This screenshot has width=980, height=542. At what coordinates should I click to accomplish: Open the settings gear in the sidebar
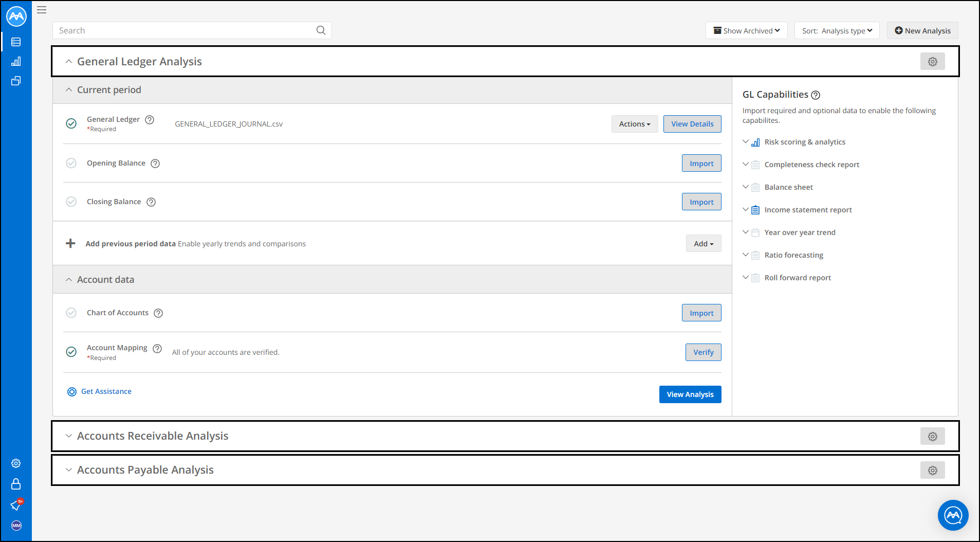point(16,463)
